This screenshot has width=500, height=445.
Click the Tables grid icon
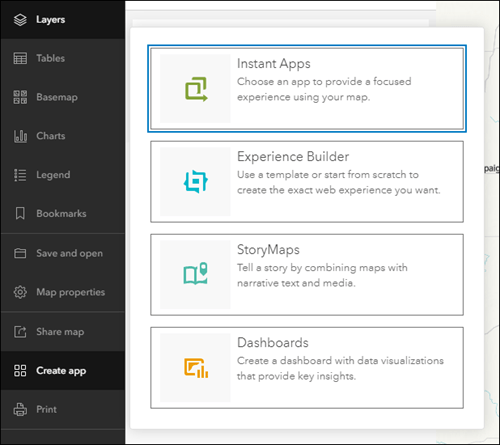point(20,58)
